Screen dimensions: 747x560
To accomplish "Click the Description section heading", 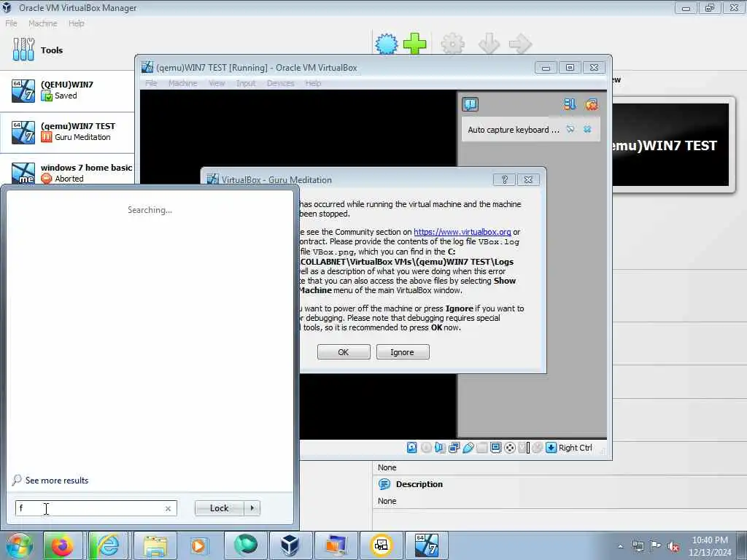I will tap(419, 484).
